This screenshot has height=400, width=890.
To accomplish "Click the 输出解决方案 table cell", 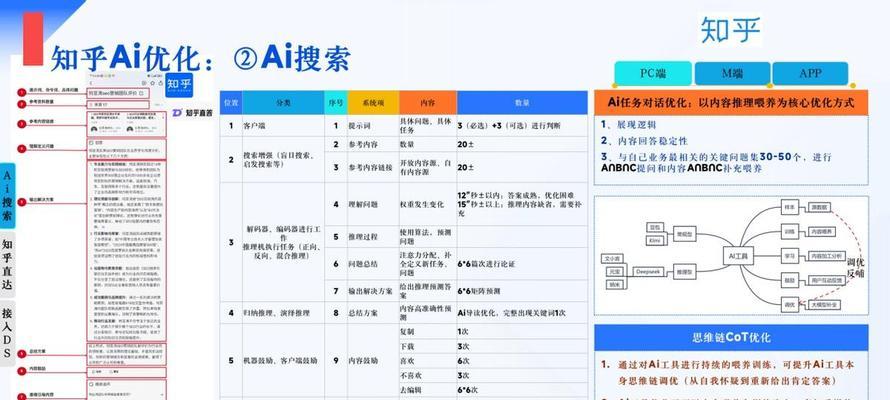I will [x=373, y=291].
